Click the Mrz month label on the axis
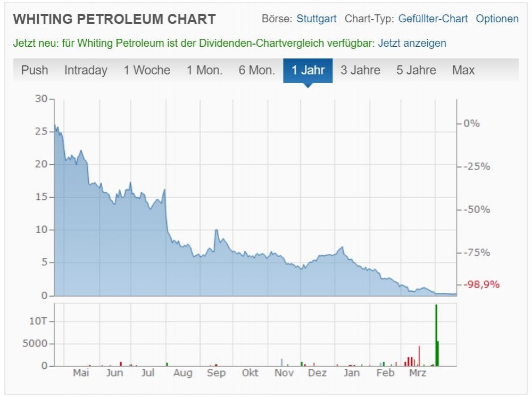The height and width of the screenshot is (397, 532). point(417,373)
